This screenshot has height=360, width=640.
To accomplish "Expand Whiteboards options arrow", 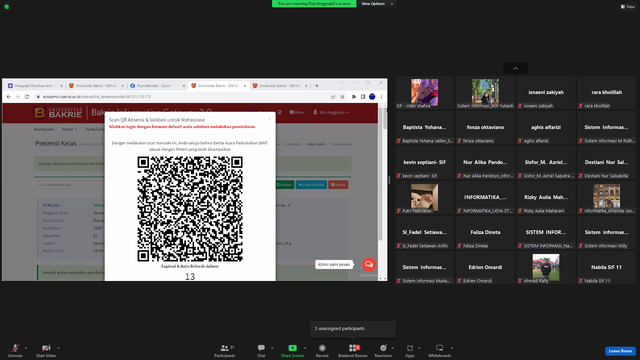I will point(452,348).
